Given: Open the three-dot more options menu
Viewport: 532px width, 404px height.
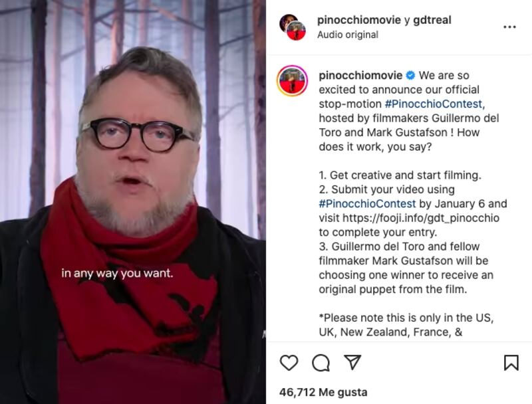Looking at the screenshot, I should (509, 27).
